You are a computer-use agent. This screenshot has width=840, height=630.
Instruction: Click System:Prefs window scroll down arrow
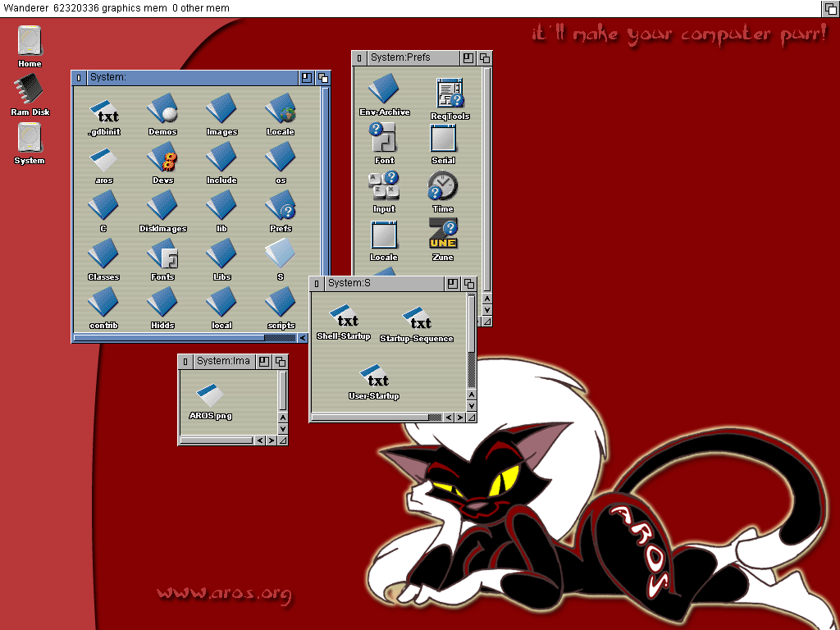point(487,310)
